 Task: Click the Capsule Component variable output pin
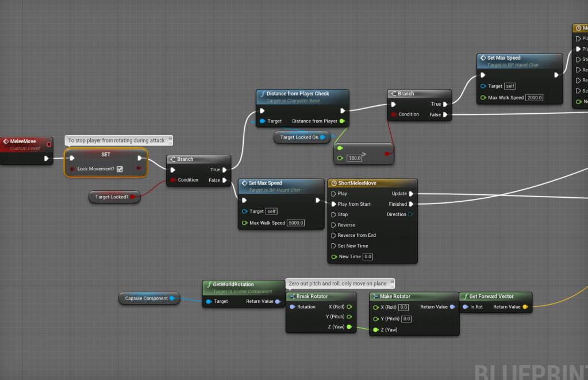tap(172, 298)
